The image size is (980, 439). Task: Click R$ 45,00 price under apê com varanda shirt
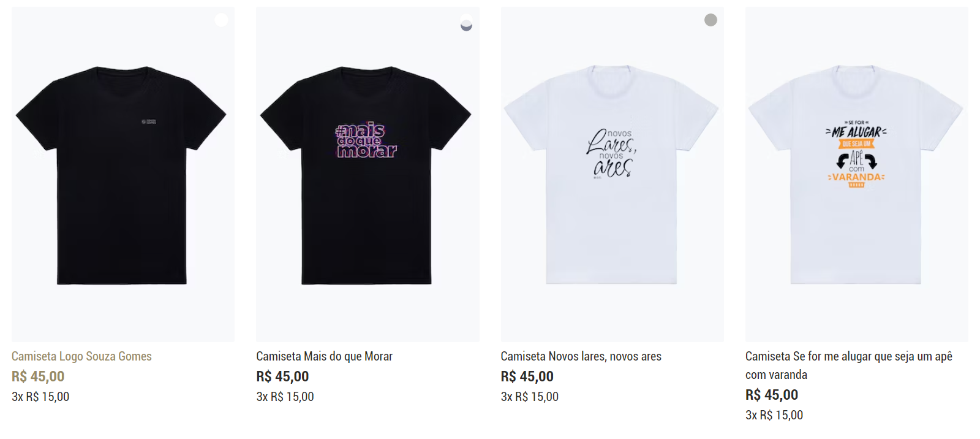click(x=771, y=395)
